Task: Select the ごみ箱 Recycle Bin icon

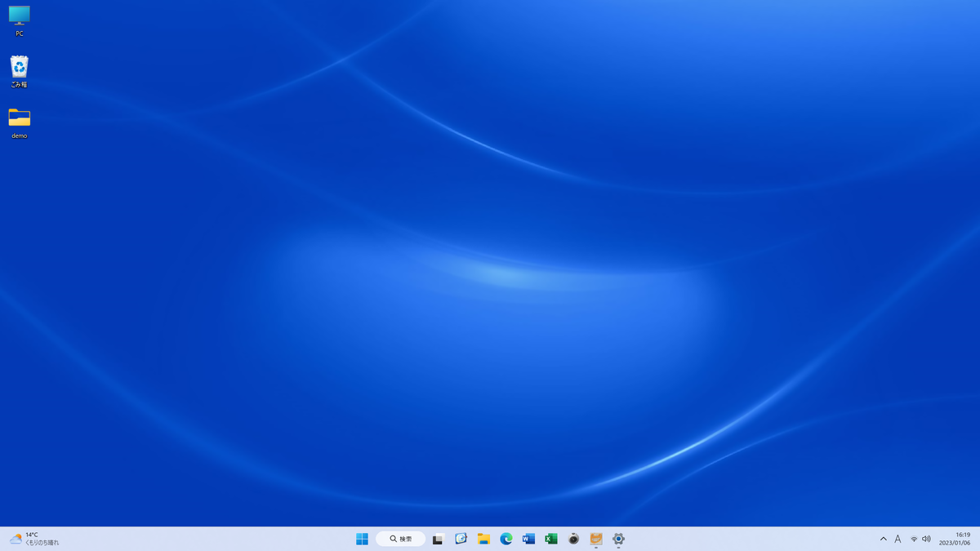Action: pos(20,69)
